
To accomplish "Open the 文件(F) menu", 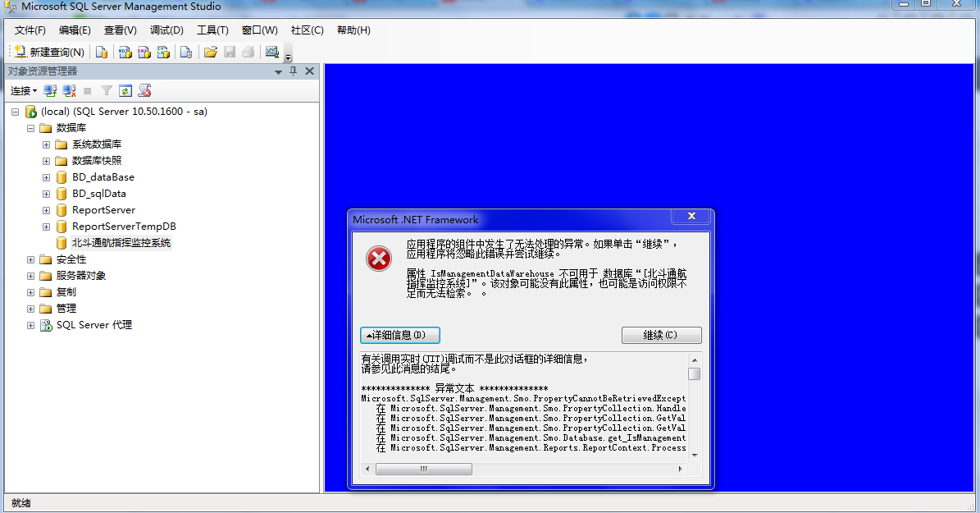I will pyautogui.click(x=30, y=30).
